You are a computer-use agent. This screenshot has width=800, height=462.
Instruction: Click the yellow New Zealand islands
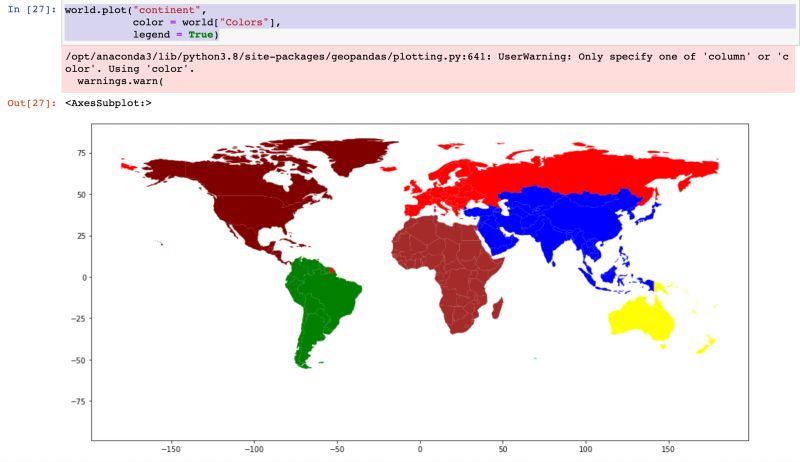(707, 344)
